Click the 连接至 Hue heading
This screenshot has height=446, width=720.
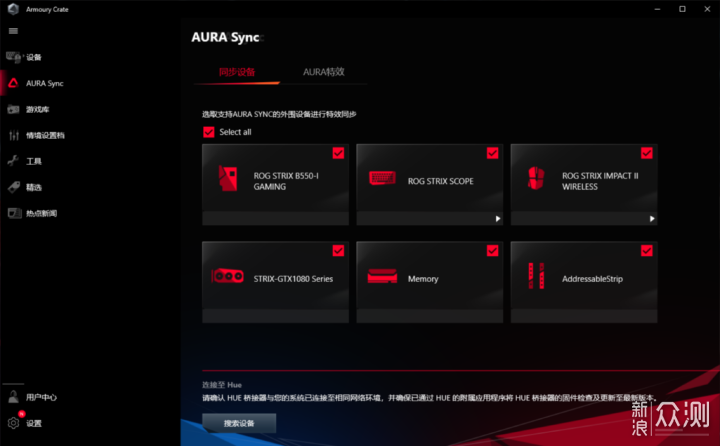pyautogui.click(x=222, y=385)
